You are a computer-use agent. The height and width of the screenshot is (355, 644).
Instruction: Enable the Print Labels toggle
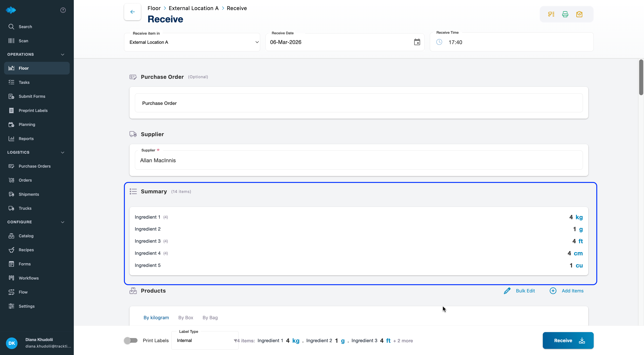[x=131, y=340]
